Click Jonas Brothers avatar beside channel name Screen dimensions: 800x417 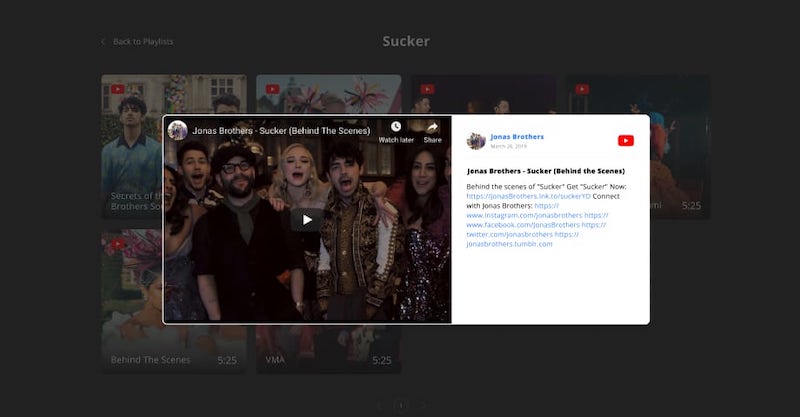pyautogui.click(x=476, y=141)
